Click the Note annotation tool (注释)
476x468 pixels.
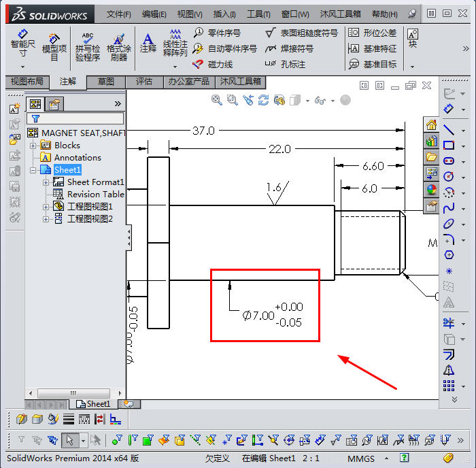coord(148,42)
